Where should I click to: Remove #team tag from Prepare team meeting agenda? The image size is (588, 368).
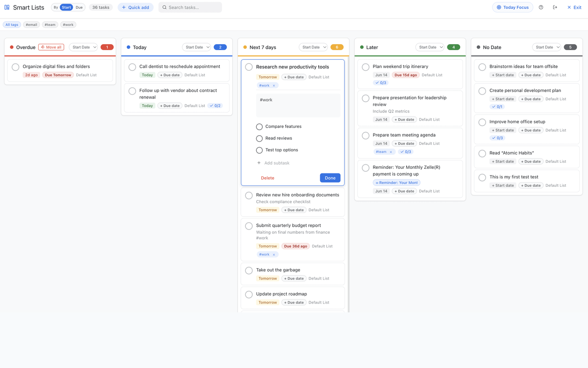point(391,152)
